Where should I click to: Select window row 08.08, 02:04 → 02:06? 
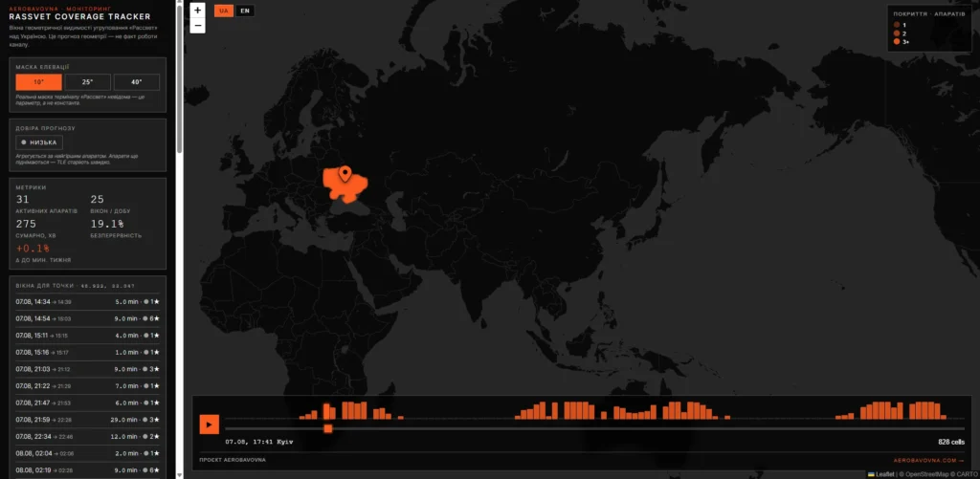87,453
